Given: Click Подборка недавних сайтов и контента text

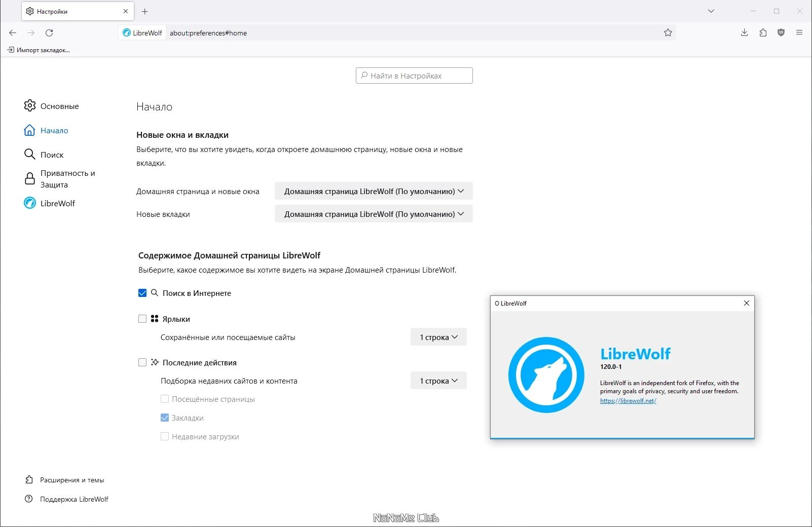Looking at the screenshot, I should (229, 381).
